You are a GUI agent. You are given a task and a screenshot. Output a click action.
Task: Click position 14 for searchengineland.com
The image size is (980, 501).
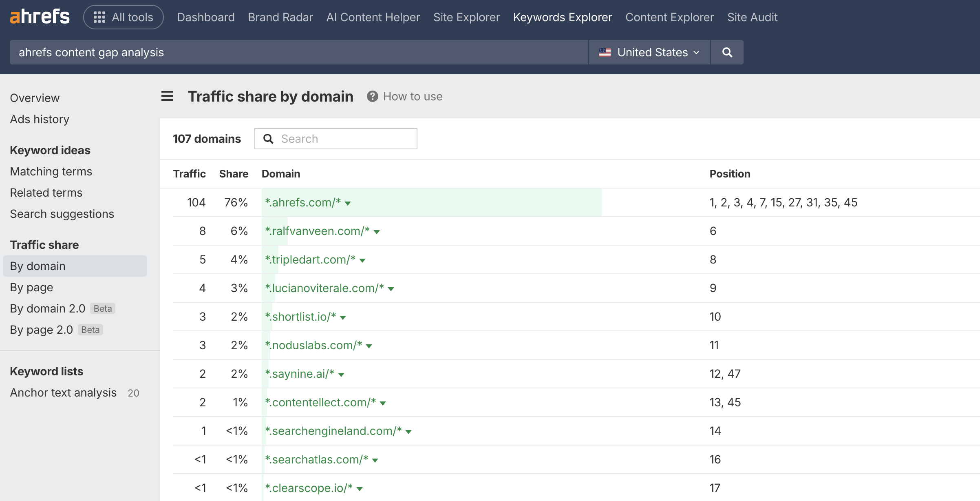click(715, 431)
